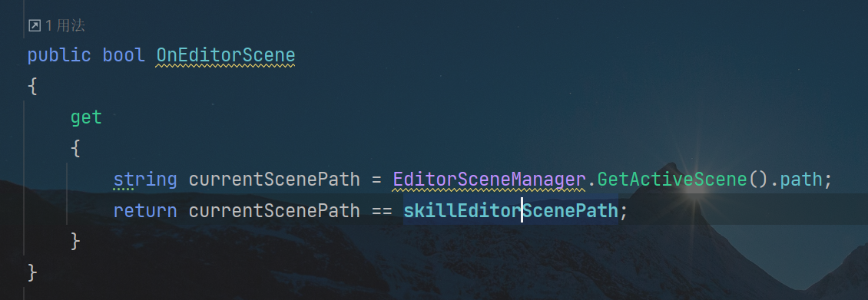Image resolution: width=868 pixels, height=300 pixels.
Task: Click the opening brace below OnEditorScene
Action: [32, 86]
